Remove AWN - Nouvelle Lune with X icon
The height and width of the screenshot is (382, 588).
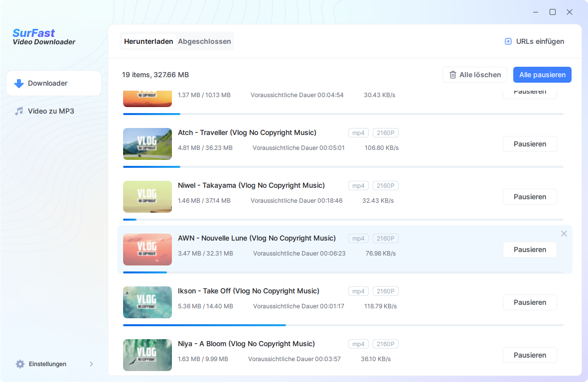(564, 234)
